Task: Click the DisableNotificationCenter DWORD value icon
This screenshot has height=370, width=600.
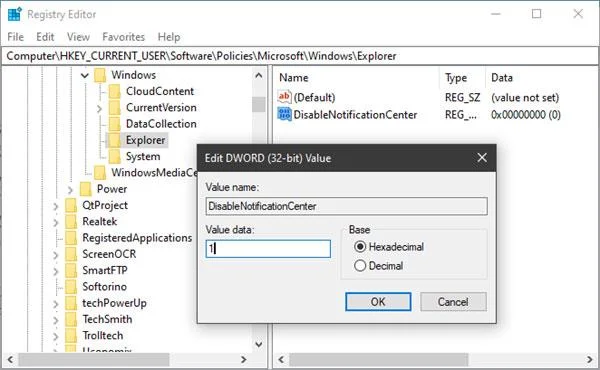Action: pos(284,114)
